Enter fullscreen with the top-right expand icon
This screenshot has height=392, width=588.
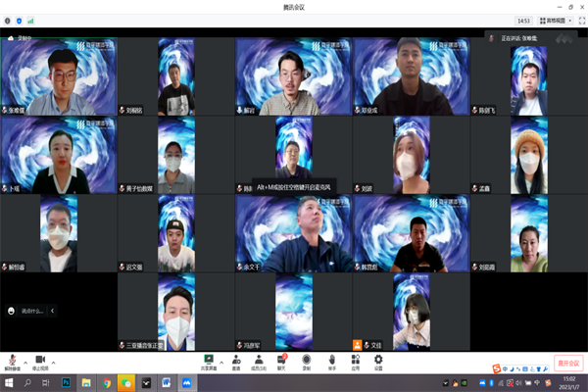[x=581, y=21]
